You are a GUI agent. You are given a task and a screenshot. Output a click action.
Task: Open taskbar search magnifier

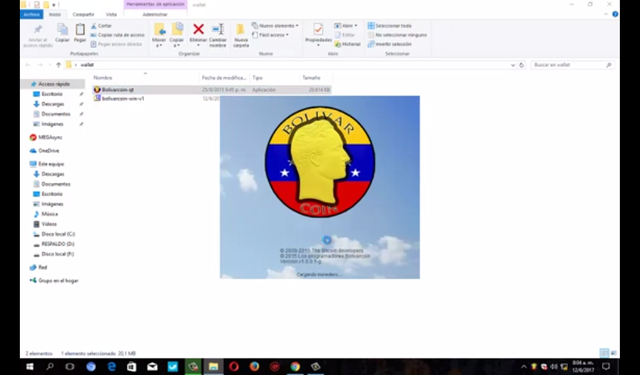(x=50, y=366)
